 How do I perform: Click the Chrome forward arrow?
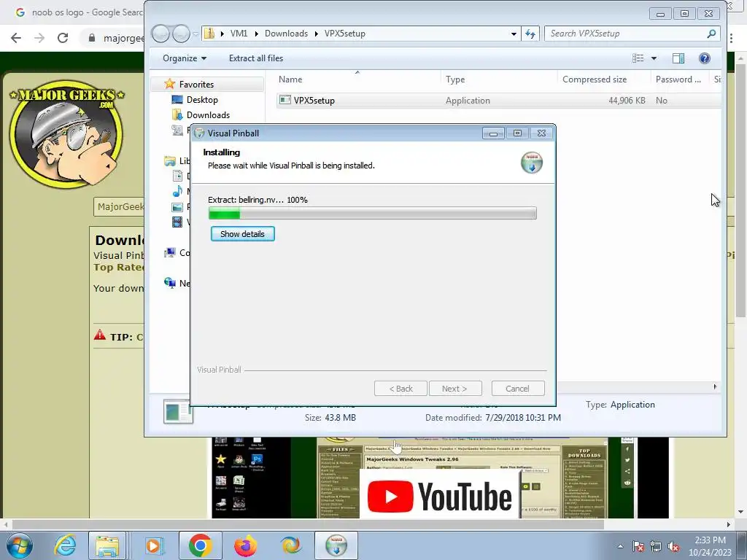(39, 38)
